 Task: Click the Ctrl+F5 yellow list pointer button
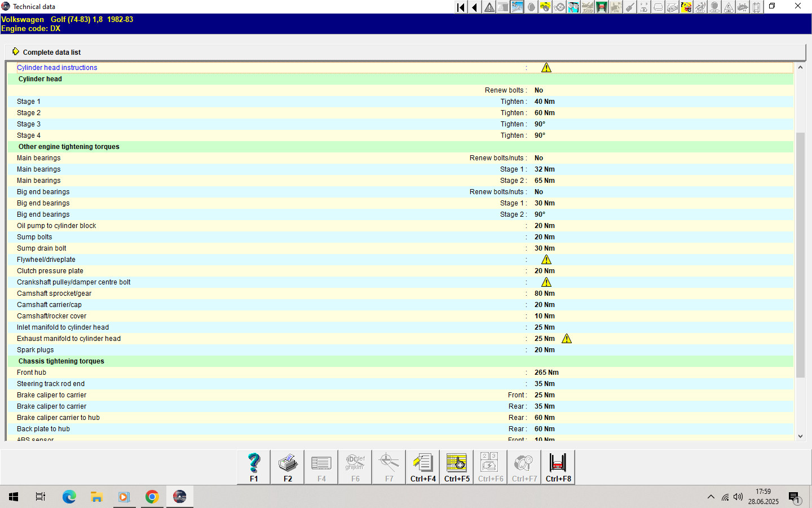point(457,467)
